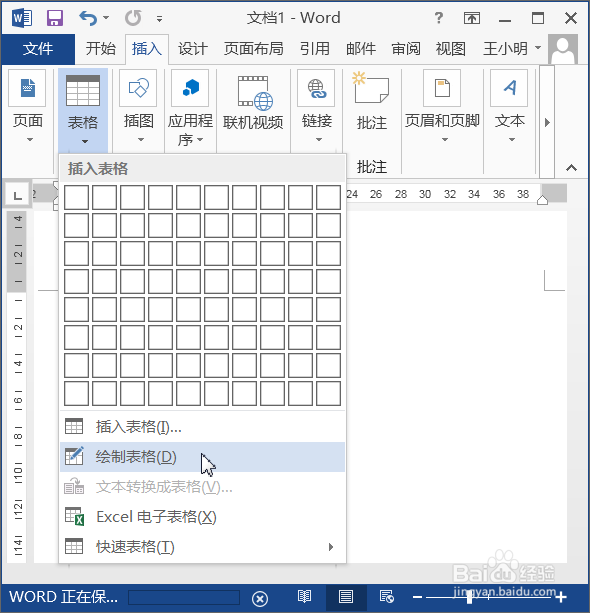Show more ribbon groups with right arrow

tap(547, 122)
